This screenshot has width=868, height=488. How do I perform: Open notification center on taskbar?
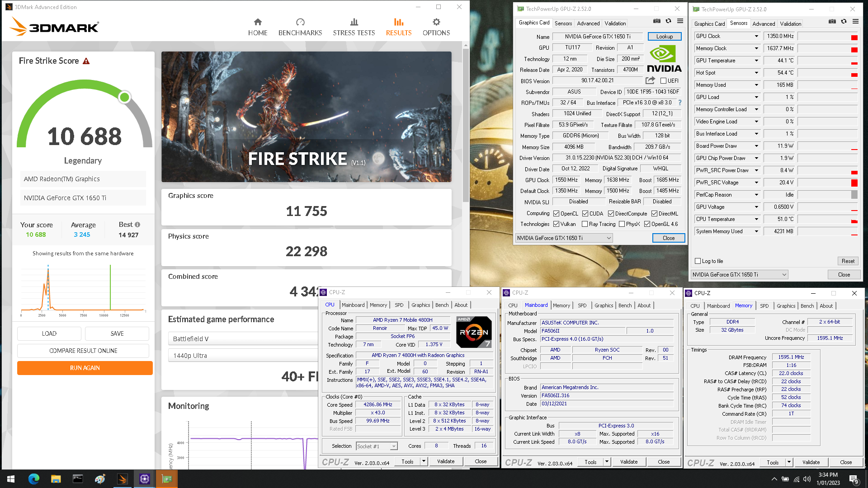(x=854, y=479)
